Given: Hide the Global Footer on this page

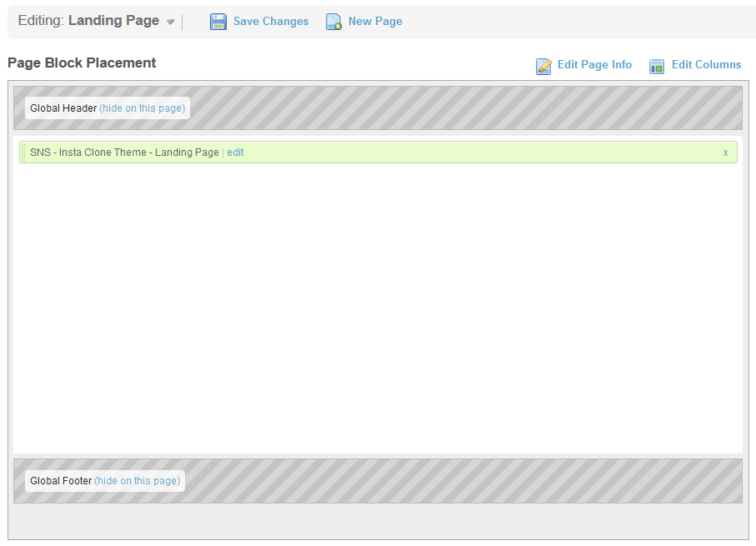Looking at the screenshot, I should coord(137,481).
